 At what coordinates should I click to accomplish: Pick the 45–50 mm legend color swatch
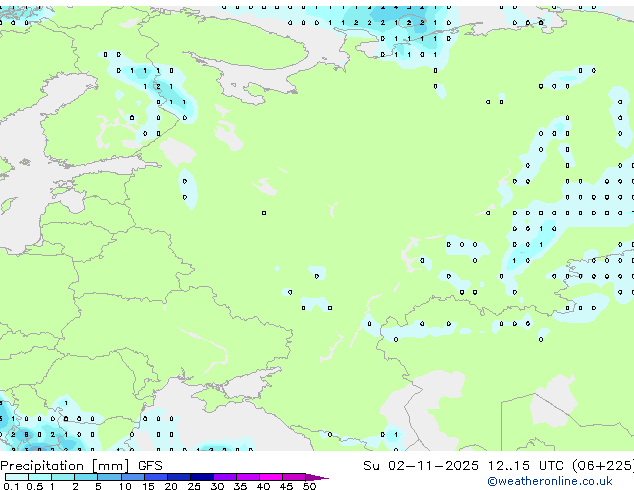tap(294, 477)
